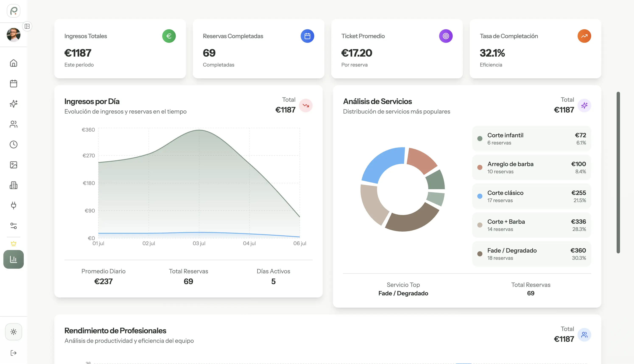Click the Promedio Diario €237 value
The image size is (634, 364).
(103, 282)
